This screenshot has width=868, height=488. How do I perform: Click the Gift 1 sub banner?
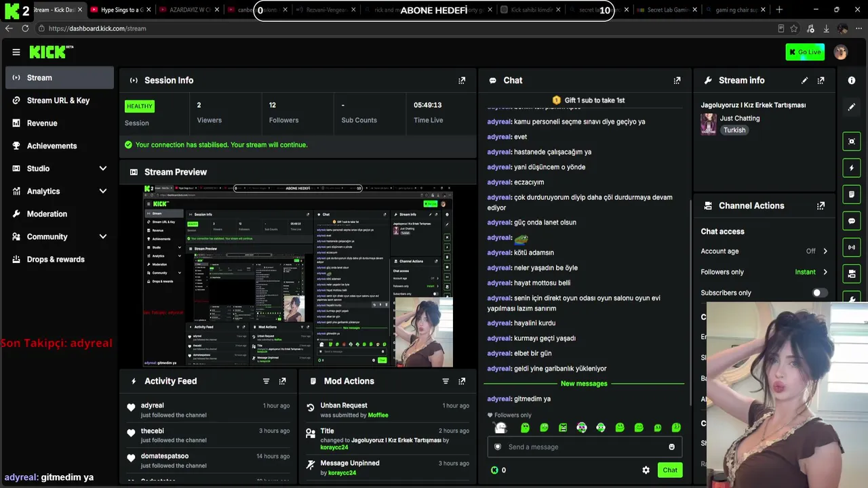pos(588,100)
